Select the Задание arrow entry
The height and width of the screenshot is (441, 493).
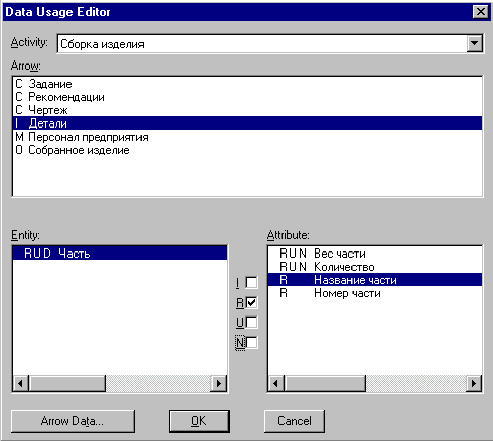coord(247,84)
